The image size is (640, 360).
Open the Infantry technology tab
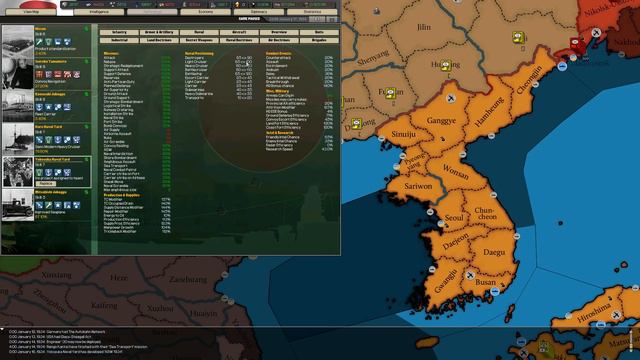pyautogui.click(x=119, y=32)
